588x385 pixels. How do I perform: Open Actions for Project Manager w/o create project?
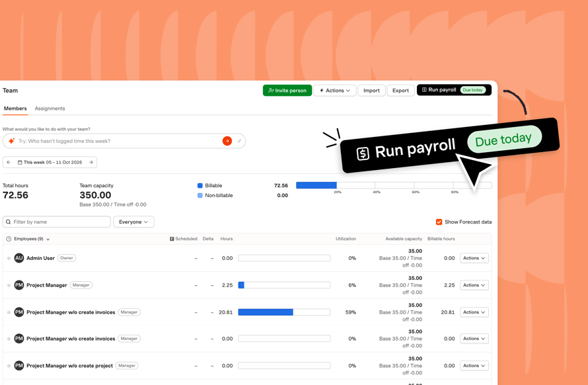pyautogui.click(x=474, y=365)
